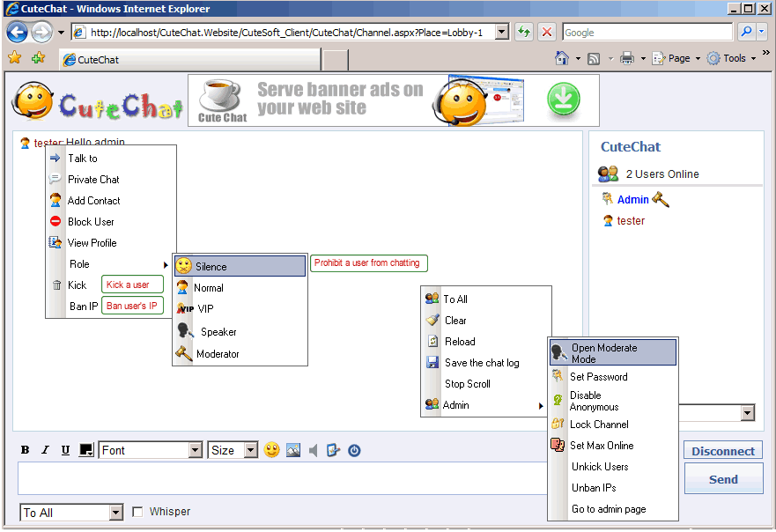Click the browser Back button
This screenshot has width=776, height=532.
pyautogui.click(x=18, y=33)
